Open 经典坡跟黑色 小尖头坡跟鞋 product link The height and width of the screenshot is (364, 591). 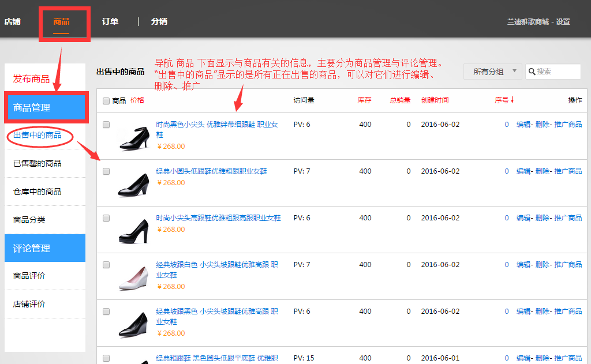217,317
